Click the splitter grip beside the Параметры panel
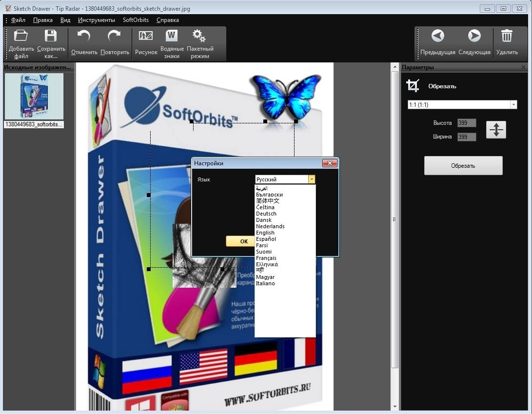This screenshot has width=532, height=414. pos(394,219)
